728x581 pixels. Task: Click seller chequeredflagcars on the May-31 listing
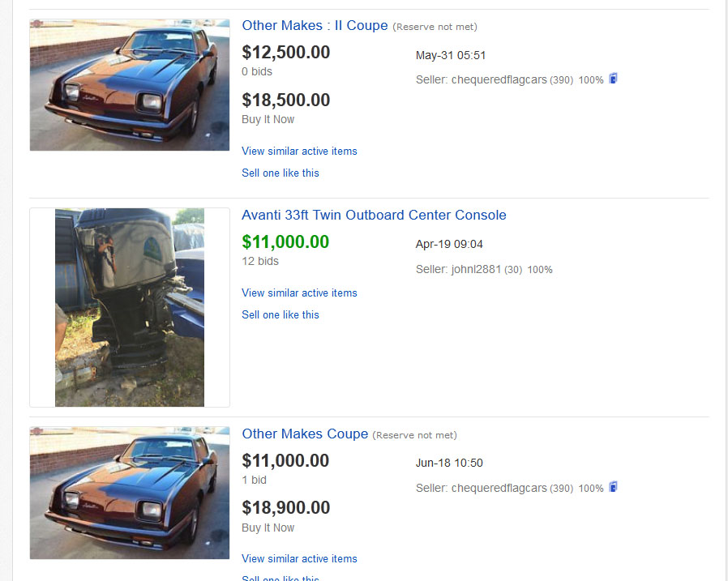pyautogui.click(x=499, y=80)
